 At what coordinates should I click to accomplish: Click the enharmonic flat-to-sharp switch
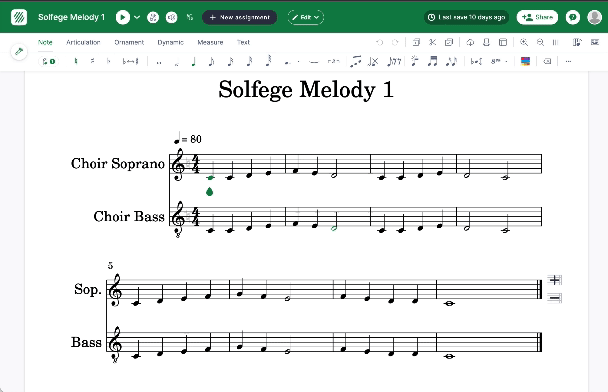(x=130, y=61)
